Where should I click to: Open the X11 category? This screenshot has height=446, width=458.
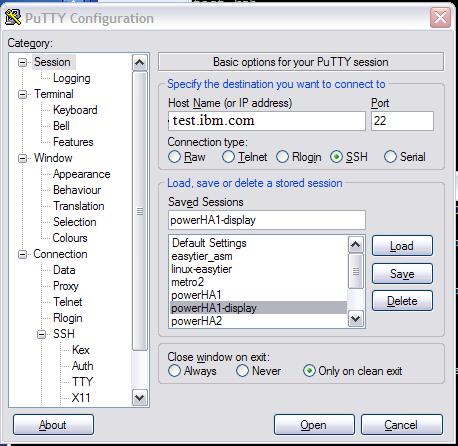point(81,398)
